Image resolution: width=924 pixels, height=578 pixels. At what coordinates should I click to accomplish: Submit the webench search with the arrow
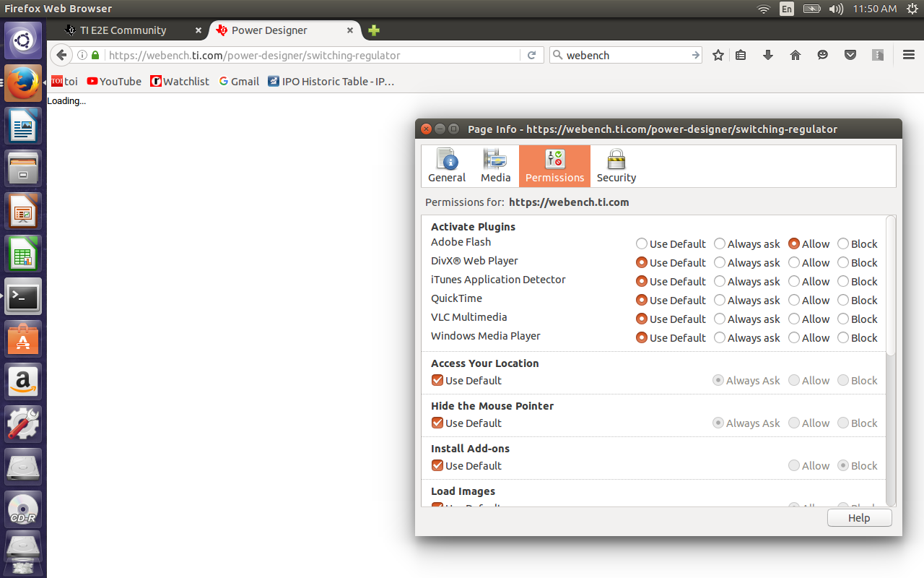(695, 55)
